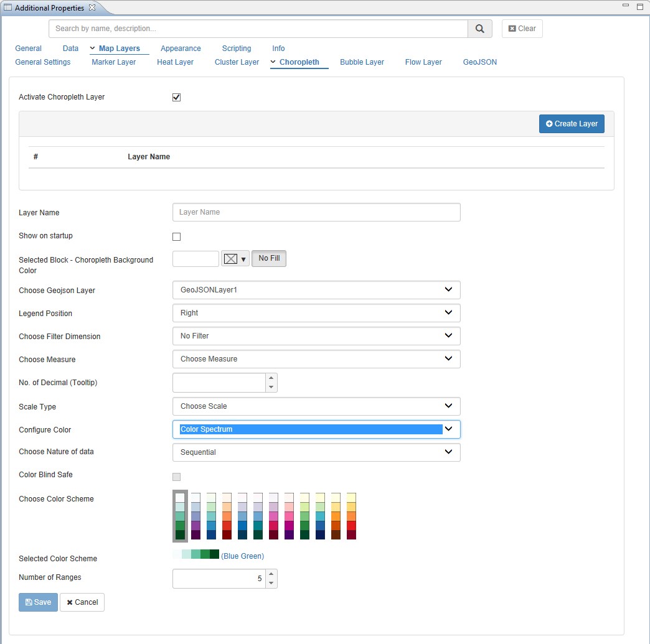
Task: Open the Choose Measure dropdown
Action: click(x=316, y=359)
